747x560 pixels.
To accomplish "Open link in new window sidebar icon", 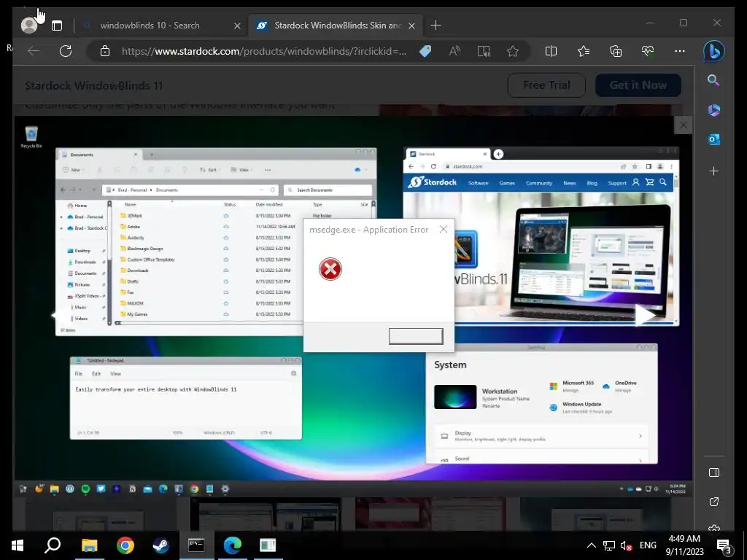I will (x=713, y=502).
